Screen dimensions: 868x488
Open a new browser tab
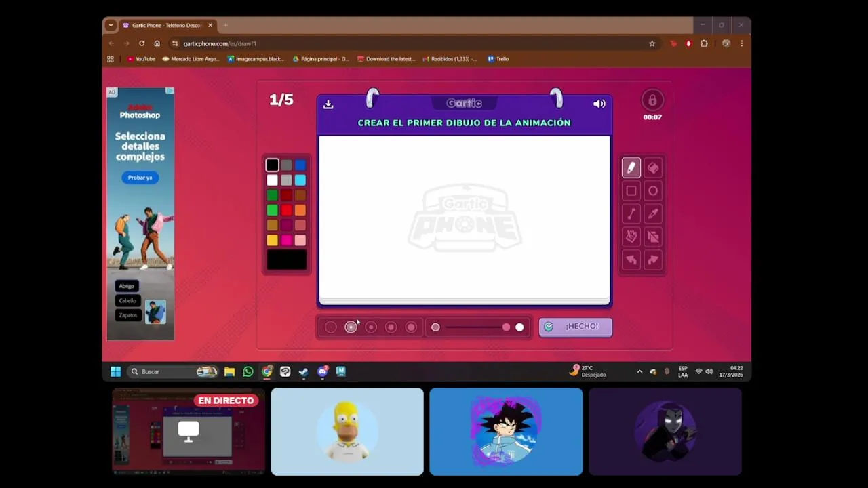coord(226,25)
